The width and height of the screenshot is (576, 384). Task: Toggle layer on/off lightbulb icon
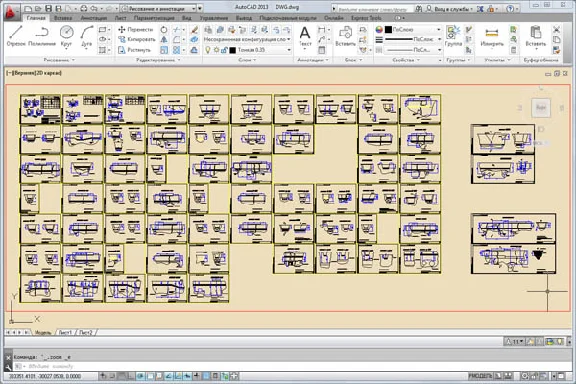pos(208,50)
